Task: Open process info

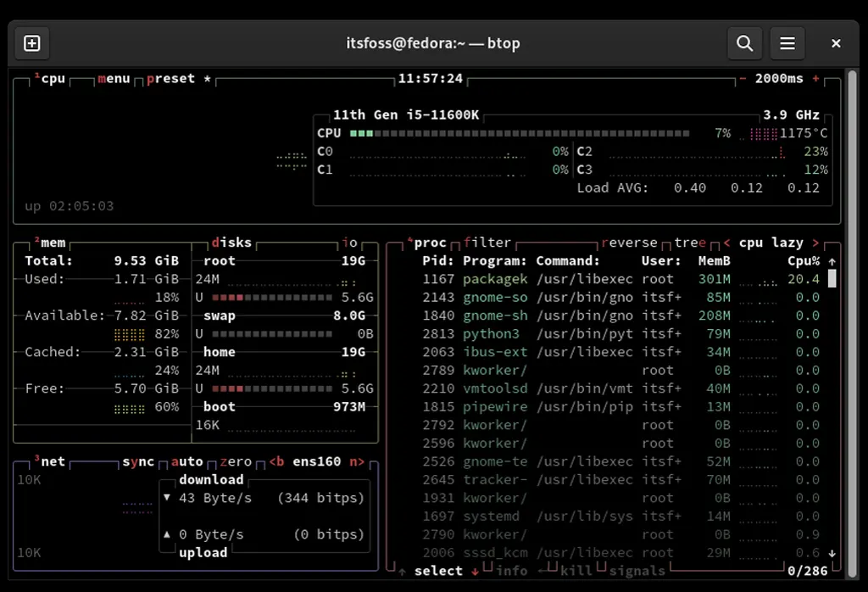Action: pos(512,571)
